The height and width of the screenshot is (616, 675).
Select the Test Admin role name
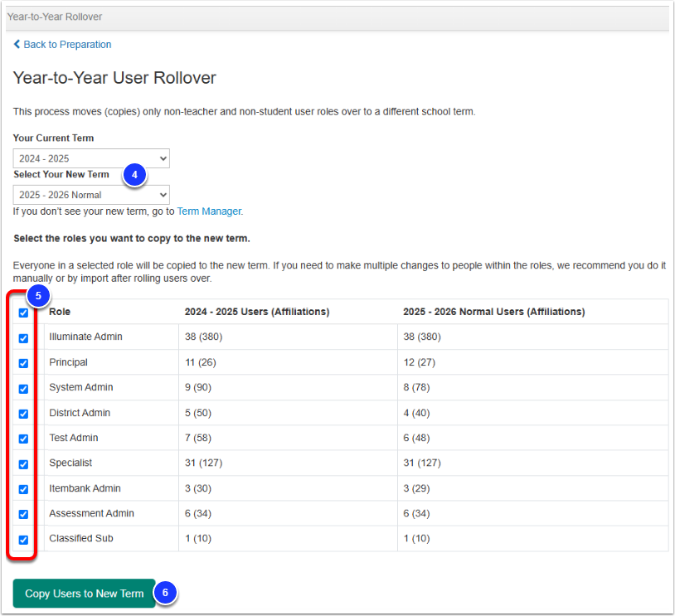tap(74, 438)
